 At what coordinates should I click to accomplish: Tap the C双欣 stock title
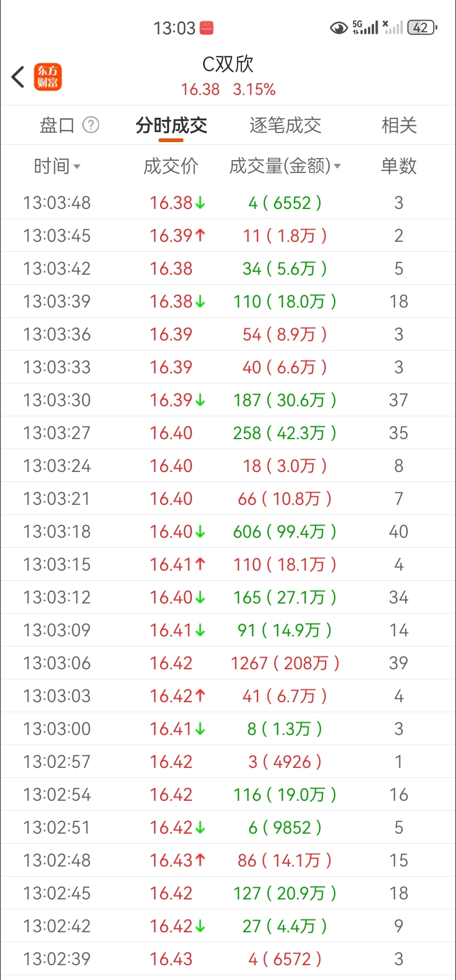228,64
